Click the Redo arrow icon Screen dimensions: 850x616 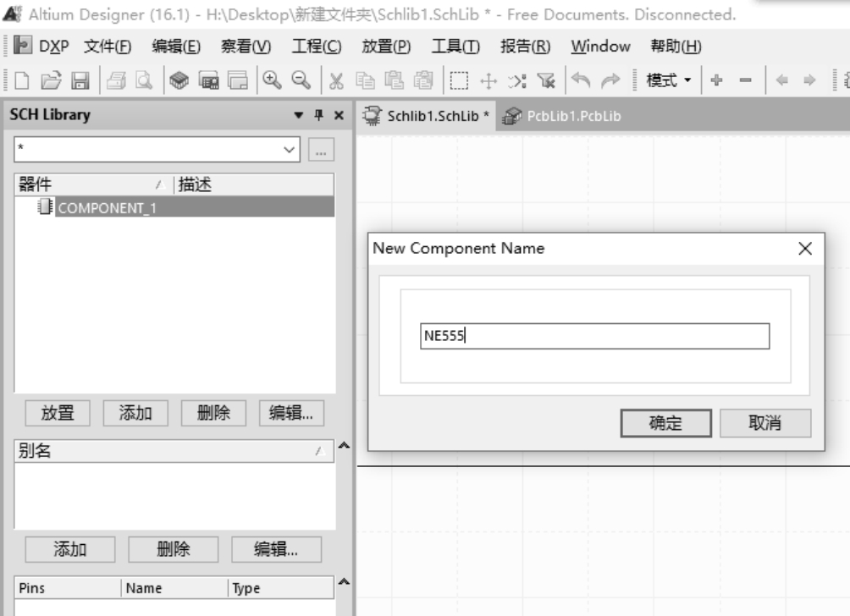(610, 80)
